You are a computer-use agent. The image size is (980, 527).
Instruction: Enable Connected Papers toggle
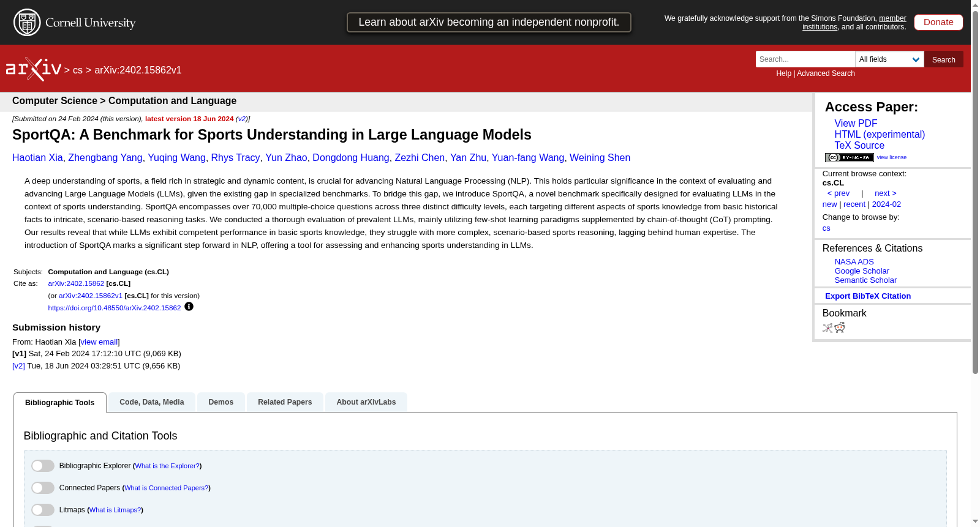[x=43, y=488]
